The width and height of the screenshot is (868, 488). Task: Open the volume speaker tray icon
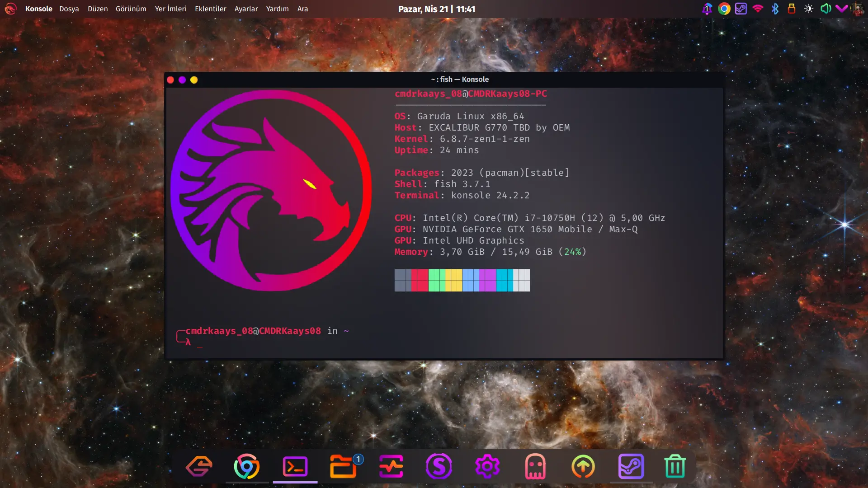(x=826, y=9)
